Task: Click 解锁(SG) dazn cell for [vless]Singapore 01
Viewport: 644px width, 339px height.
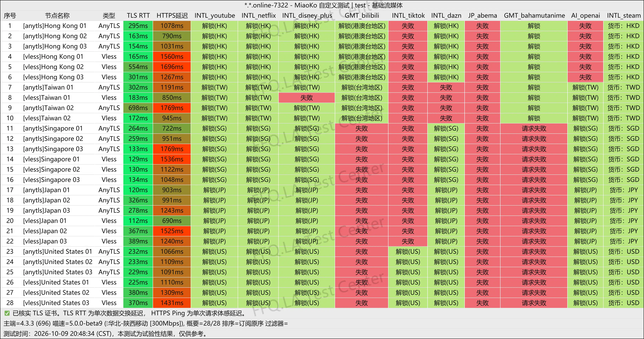Action: [446, 159]
